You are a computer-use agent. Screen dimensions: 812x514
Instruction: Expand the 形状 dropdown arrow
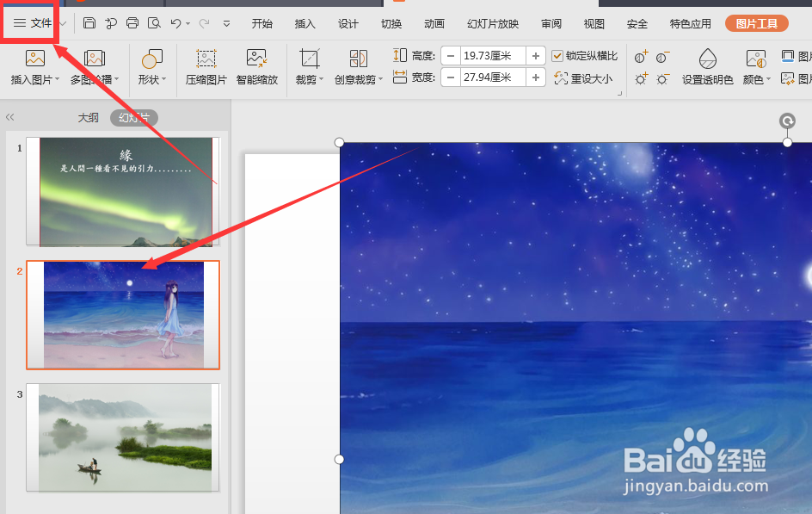tap(164, 80)
